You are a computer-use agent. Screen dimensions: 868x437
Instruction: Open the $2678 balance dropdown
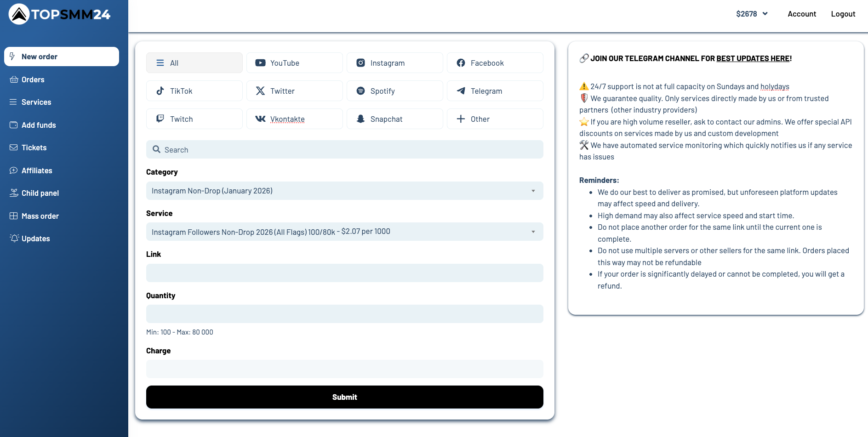click(x=752, y=14)
